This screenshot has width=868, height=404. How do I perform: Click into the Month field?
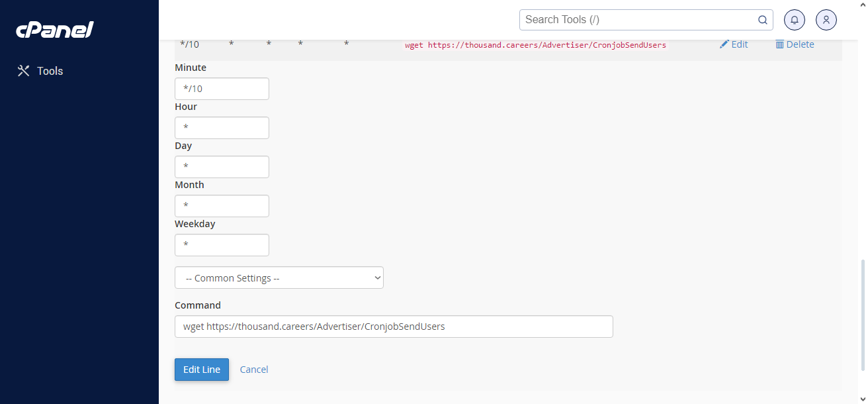tap(222, 206)
